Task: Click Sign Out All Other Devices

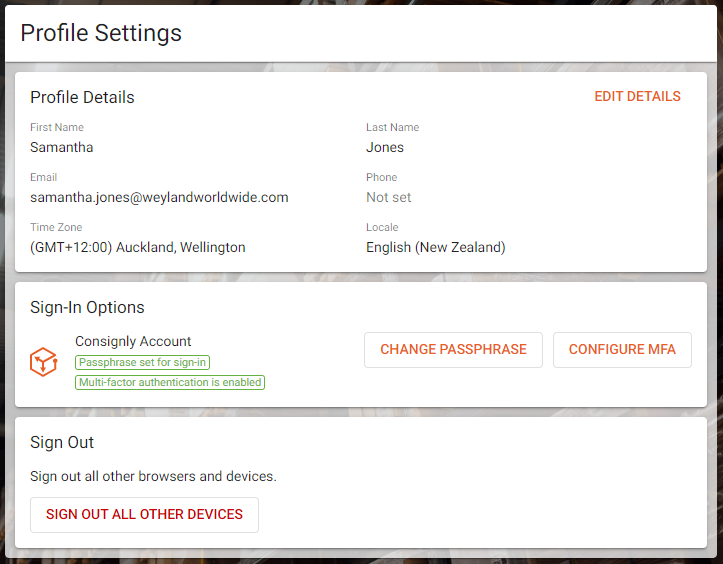Action: pyautogui.click(x=144, y=515)
